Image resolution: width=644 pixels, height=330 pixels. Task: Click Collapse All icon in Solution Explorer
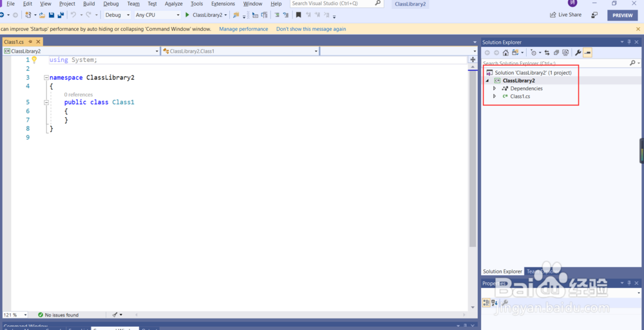click(556, 53)
